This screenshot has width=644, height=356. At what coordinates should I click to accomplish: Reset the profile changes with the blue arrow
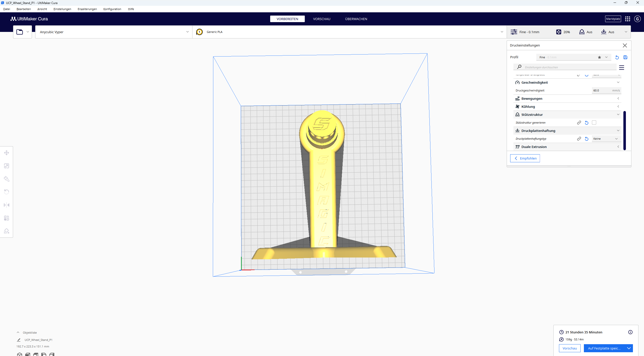tap(617, 57)
